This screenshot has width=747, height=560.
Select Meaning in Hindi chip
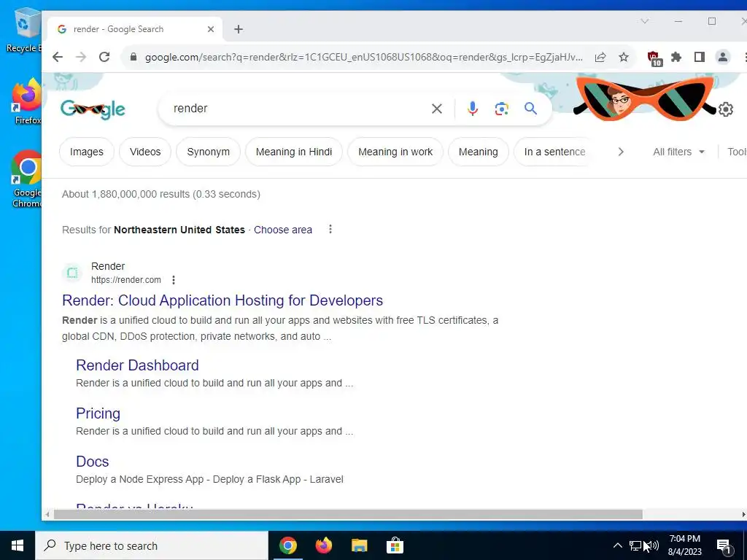(293, 152)
